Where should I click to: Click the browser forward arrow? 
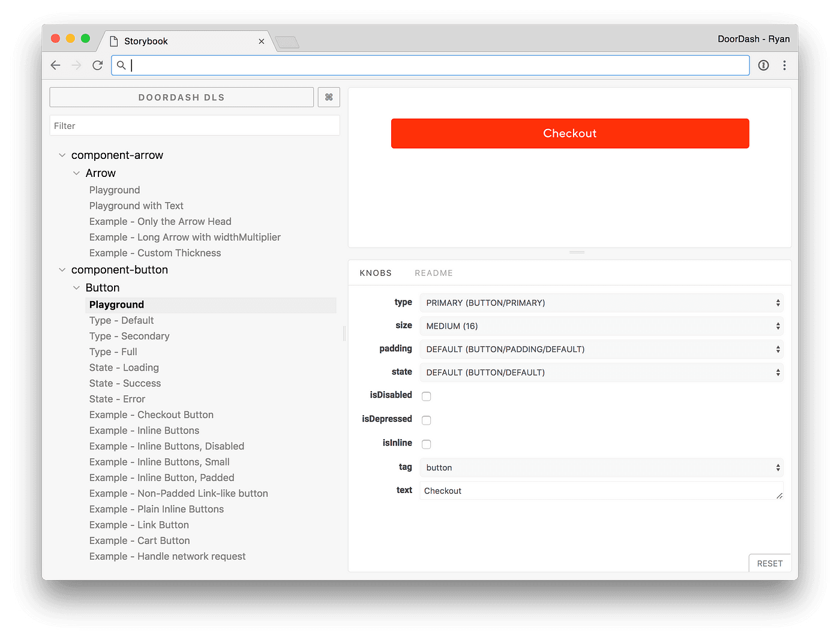[76, 65]
